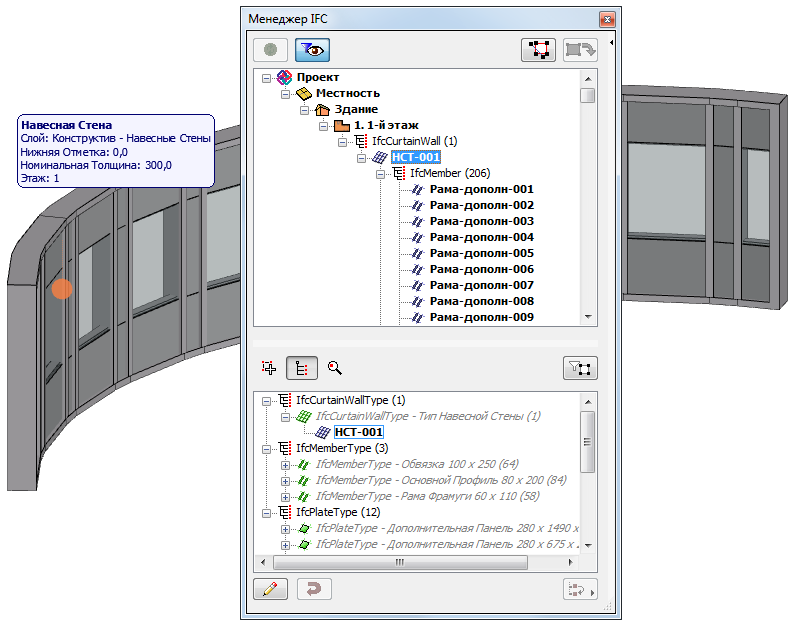Screen dimensions: 791x623
Task: Collapse IfcCurtainWallType - Тип Навесной Стены node
Action: click(286, 418)
